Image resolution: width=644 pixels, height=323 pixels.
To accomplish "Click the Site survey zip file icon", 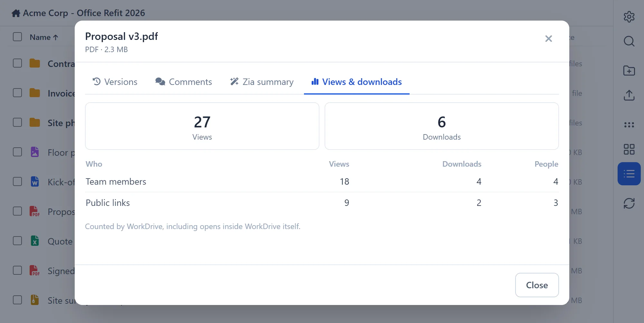I will [x=35, y=300].
